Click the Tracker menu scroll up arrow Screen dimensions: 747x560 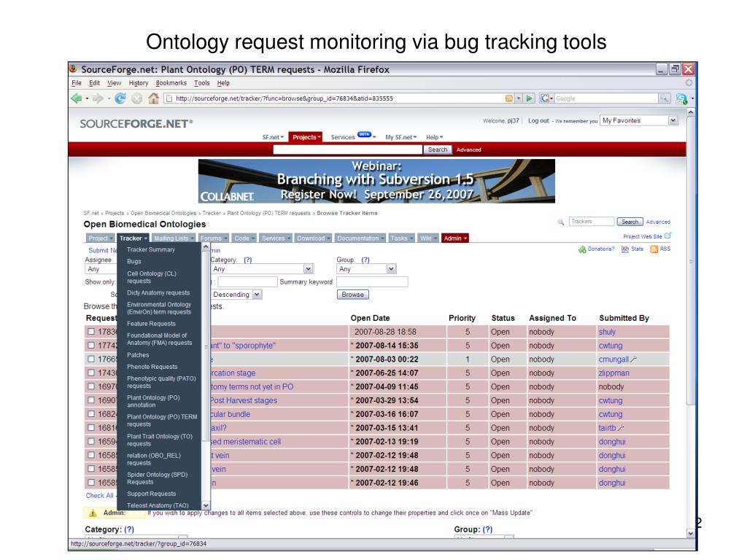click(x=206, y=247)
